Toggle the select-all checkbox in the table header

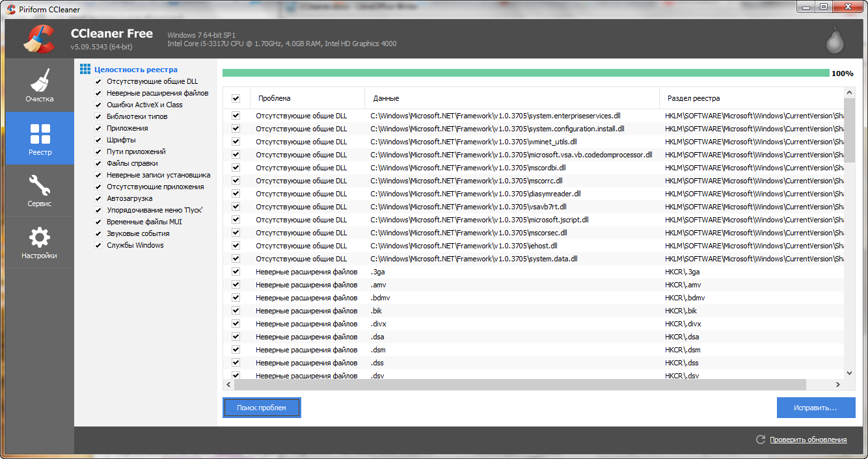(x=236, y=98)
